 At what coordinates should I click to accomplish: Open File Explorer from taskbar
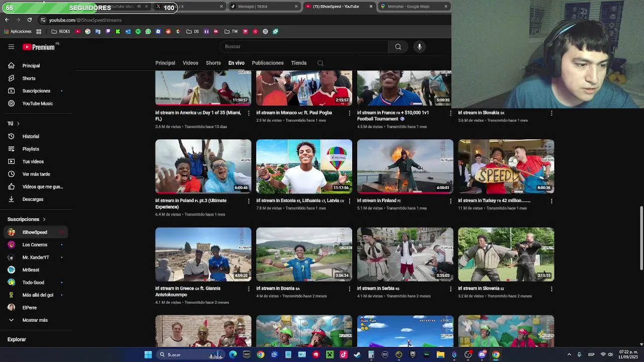coord(440,354)
